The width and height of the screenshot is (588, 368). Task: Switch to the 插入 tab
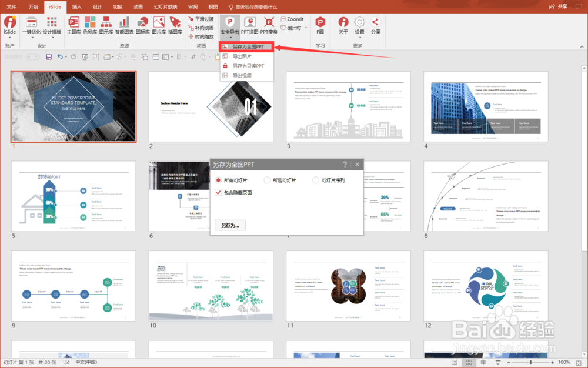(76, 6)
